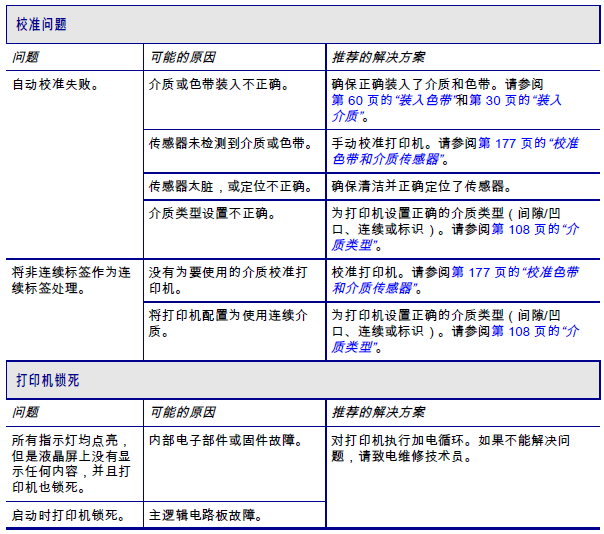Select the 将非连续标签作为连续标签处理 problem cell
Screen dimensions: 604x534
(x=75, y=310)
